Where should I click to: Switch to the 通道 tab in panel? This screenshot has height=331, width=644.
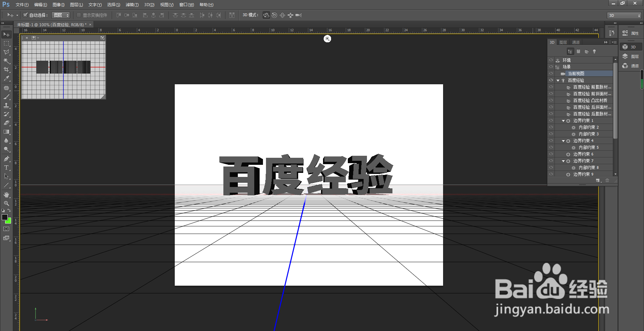[x=576, y=42]
